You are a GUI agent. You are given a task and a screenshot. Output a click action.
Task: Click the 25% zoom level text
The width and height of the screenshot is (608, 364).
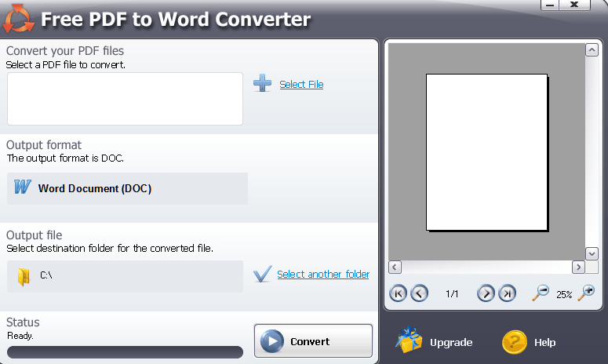pos(564,295)
